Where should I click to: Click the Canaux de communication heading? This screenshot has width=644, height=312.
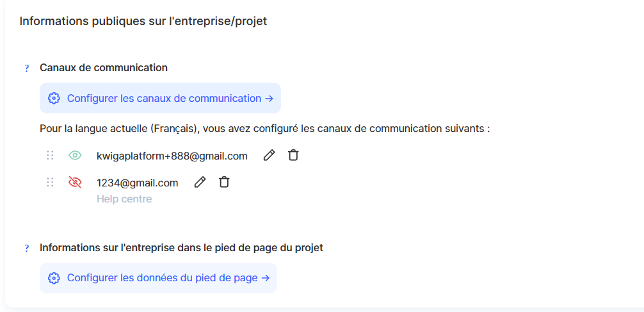pyautogui.click(x=104, y=67)
